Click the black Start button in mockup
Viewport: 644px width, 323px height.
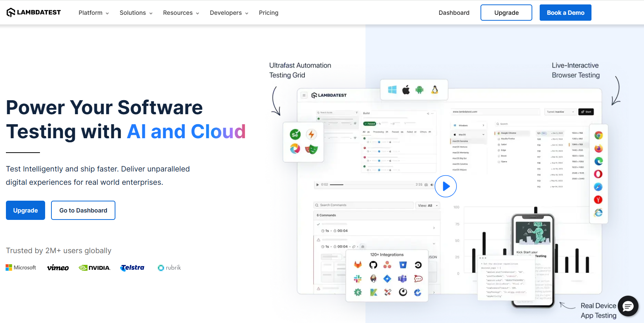tap(586, 112)
